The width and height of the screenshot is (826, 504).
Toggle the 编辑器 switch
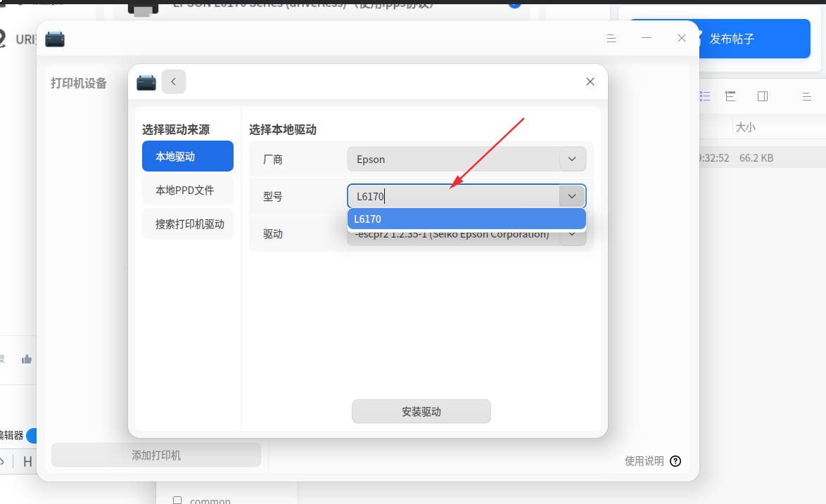tap(32, 436)
